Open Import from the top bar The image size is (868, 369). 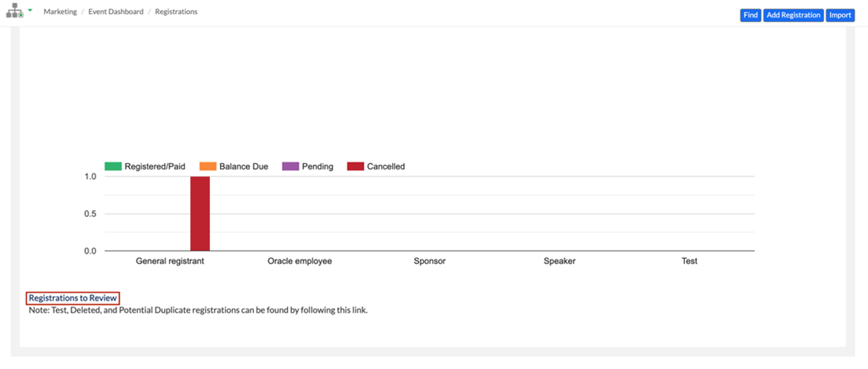coord(840,15)
